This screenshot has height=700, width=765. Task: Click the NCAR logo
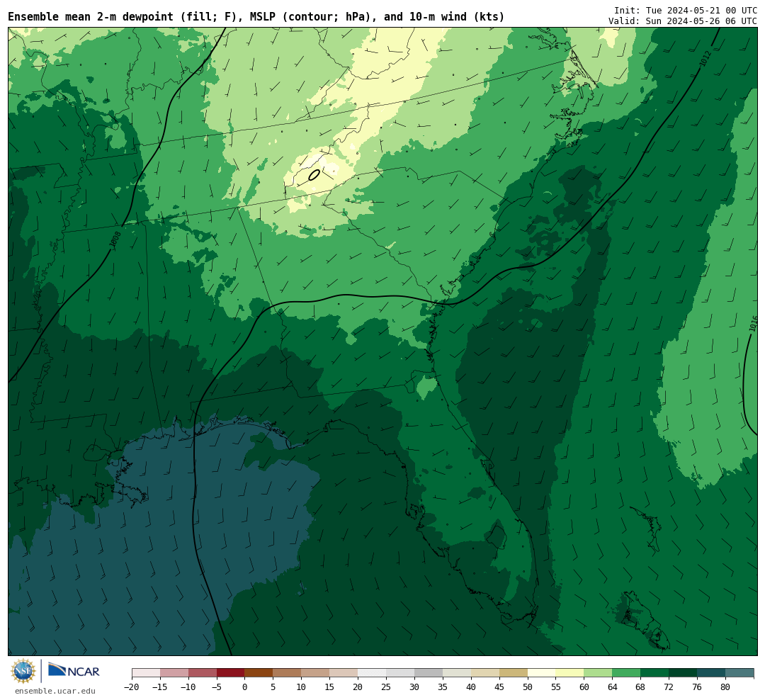point(74,670)
